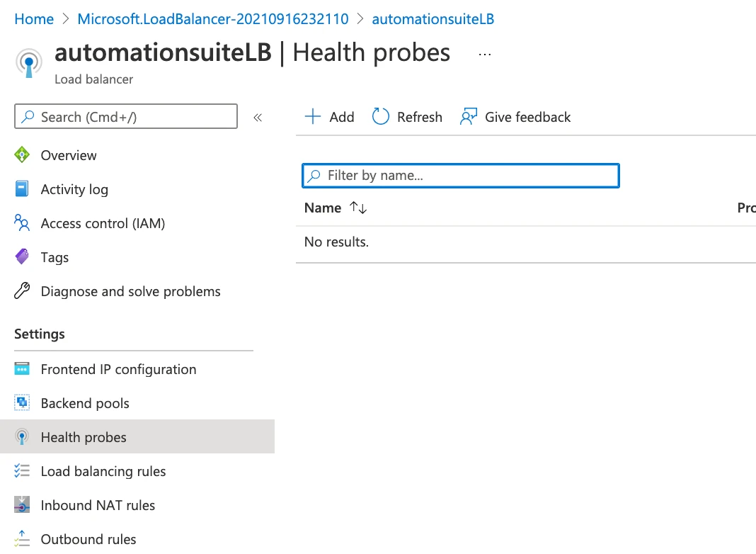Click the Inbound NAT rules icon
756x554 pixels.
click(x=22, y=505)
